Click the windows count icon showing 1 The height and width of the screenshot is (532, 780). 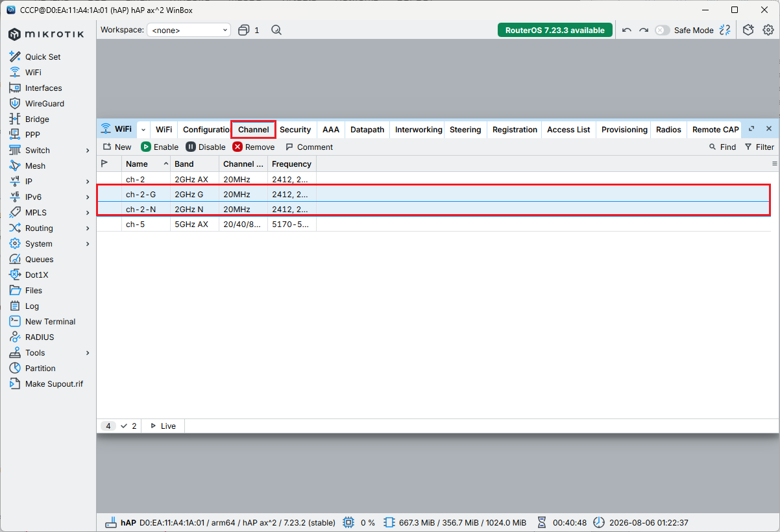(249, 30)
